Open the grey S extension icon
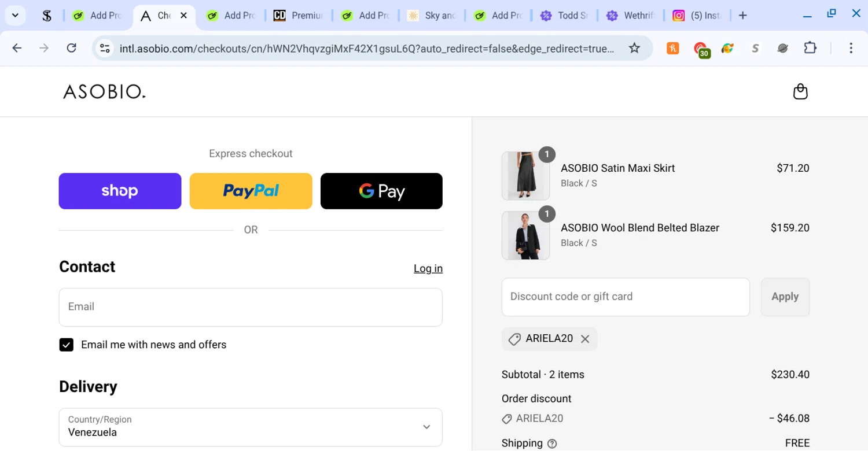This screenshot has height=451, width=868. 755,48
